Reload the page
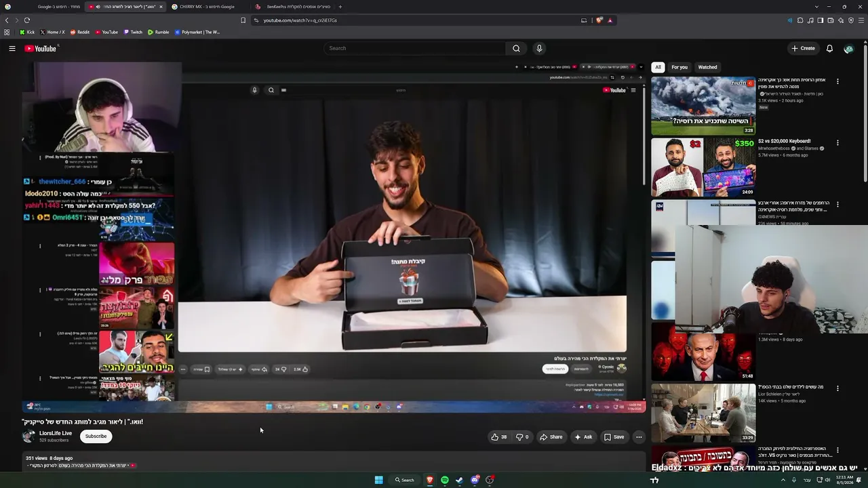Screen dimensions: 868x488 pos(26,20)
